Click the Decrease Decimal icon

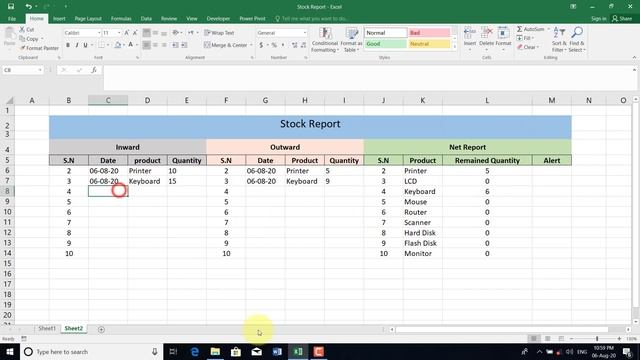304,45
